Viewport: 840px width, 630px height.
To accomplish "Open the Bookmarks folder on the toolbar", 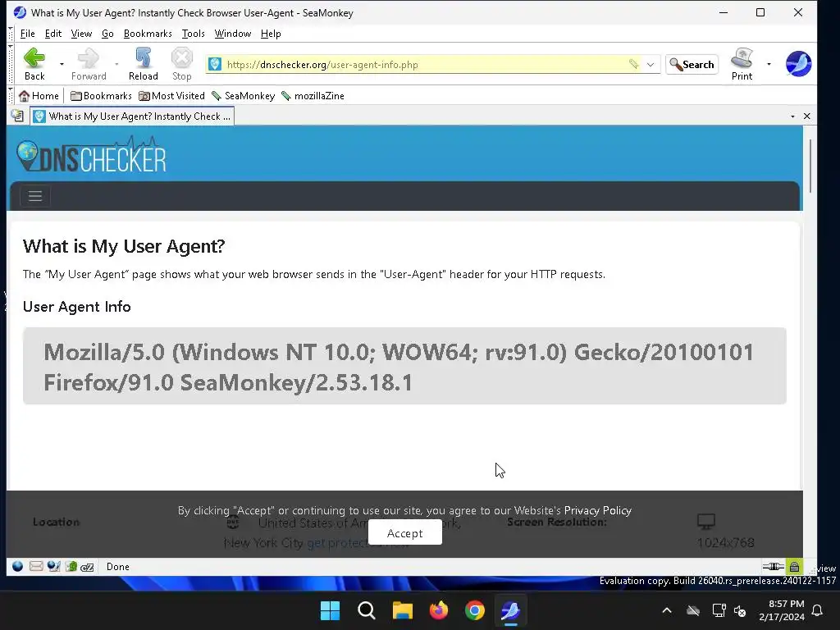I will 101,96.
